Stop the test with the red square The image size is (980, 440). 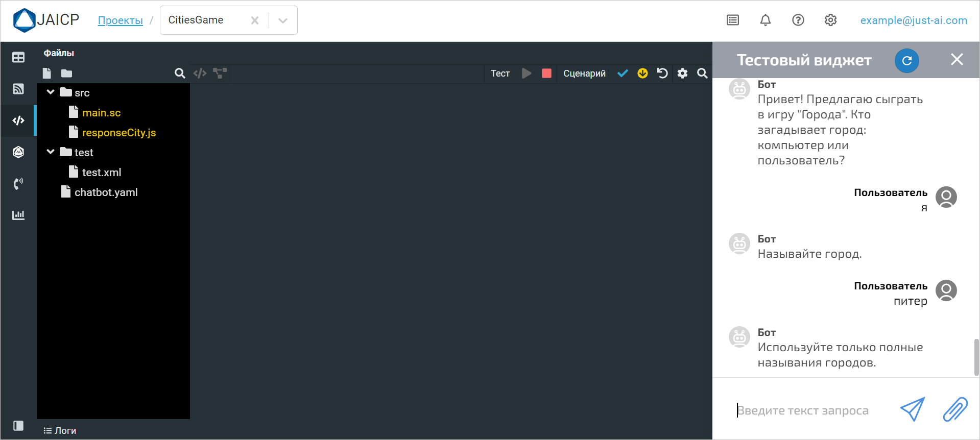coord(546,74)
